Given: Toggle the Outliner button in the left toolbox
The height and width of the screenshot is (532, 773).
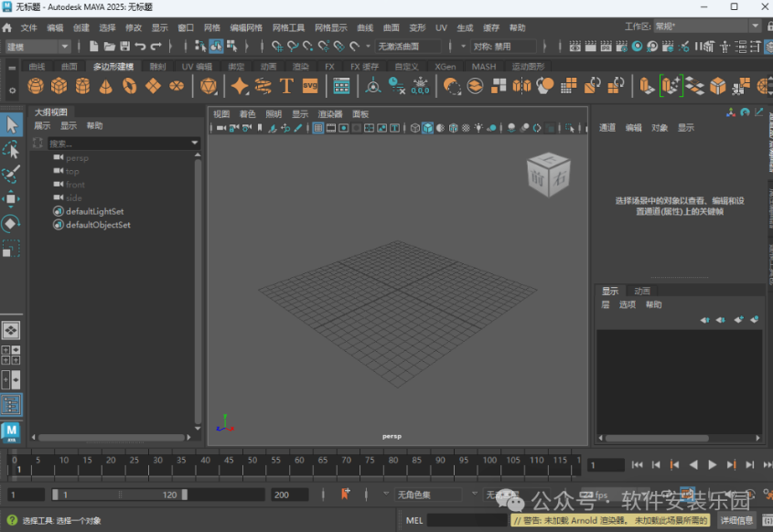Looking at the screenshot, I should (11, 405).
